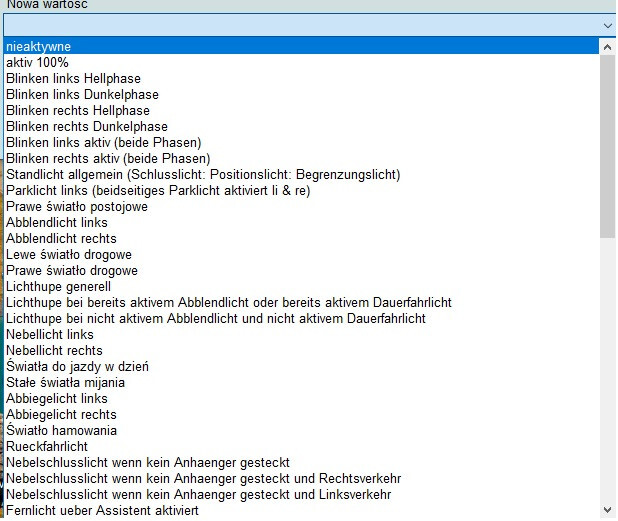This screenshot has height=521, width=618.
Task: Click the scrollbar up arrow
Action: tap(607, 46)
